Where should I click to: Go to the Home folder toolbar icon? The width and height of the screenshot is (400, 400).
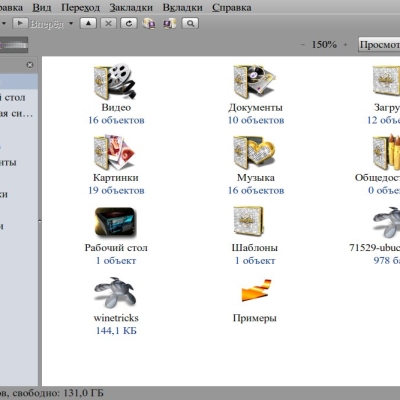coord(149,24)
